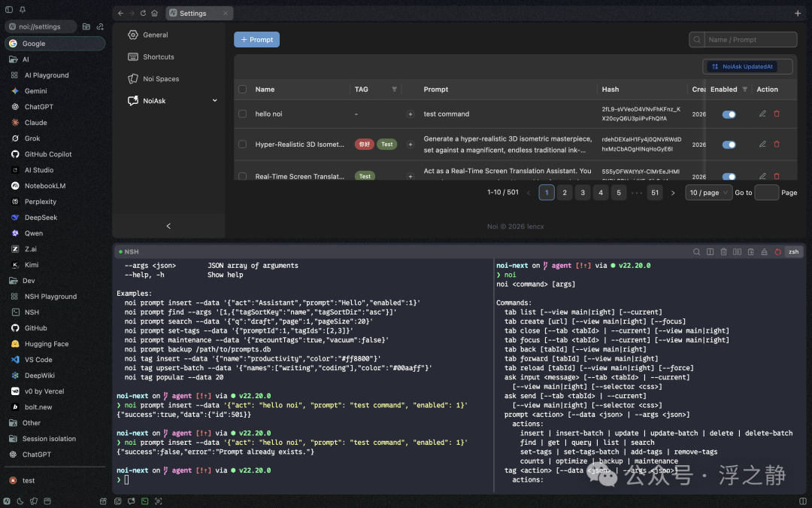
Task: Click the broom clear-terminal icon
Action: pos(764,252)
